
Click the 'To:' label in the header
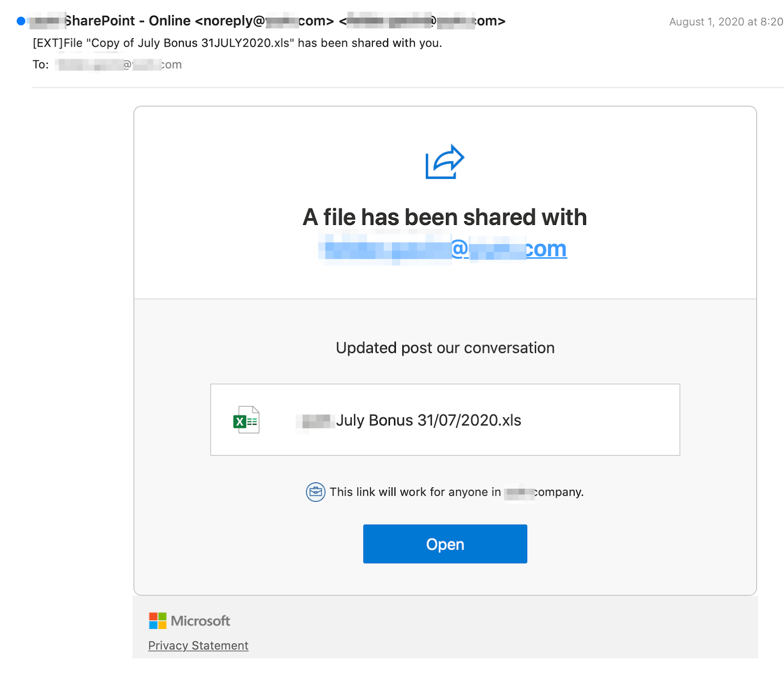41,65
